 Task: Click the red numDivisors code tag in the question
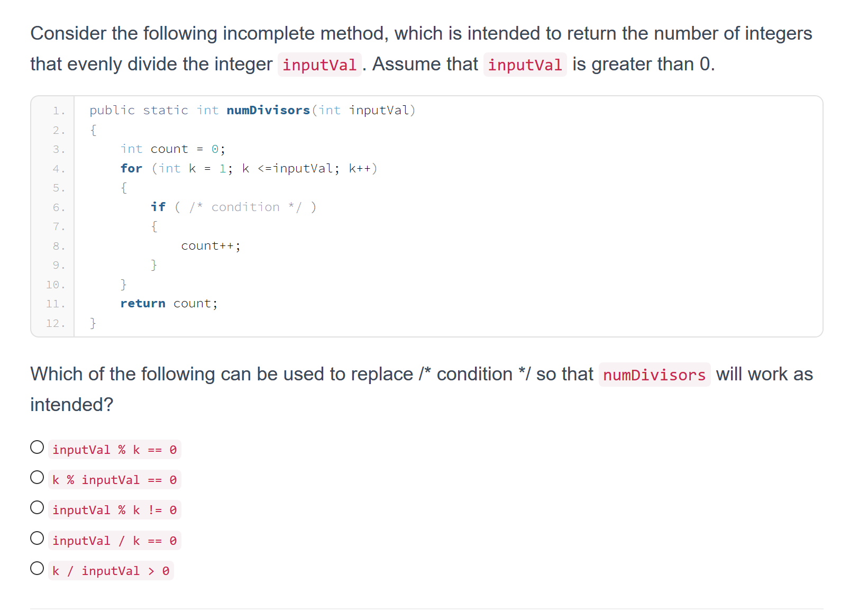point(654,375)
